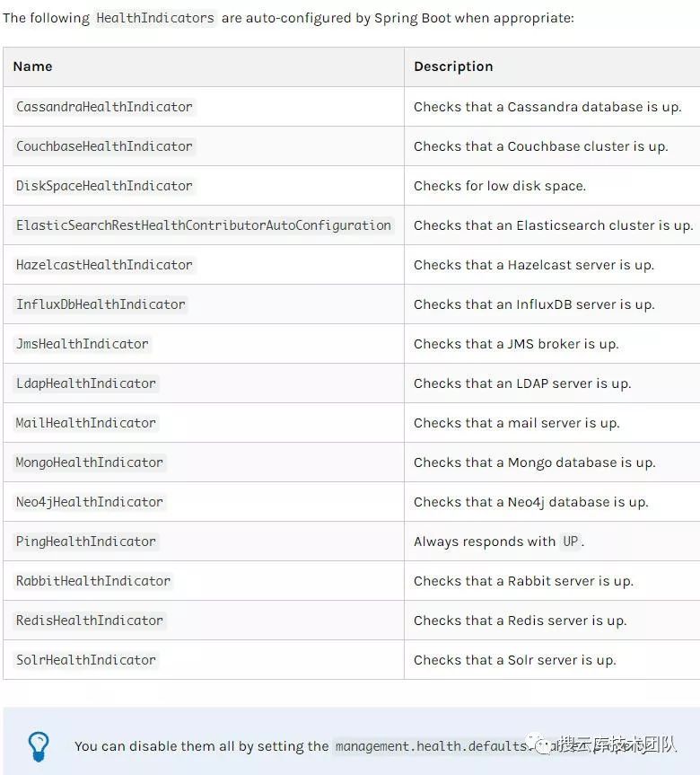Select CassandraHealthIndicator in the table
Image resolution: width=700 pixels, height=775 pixels.
coord(104,107)
